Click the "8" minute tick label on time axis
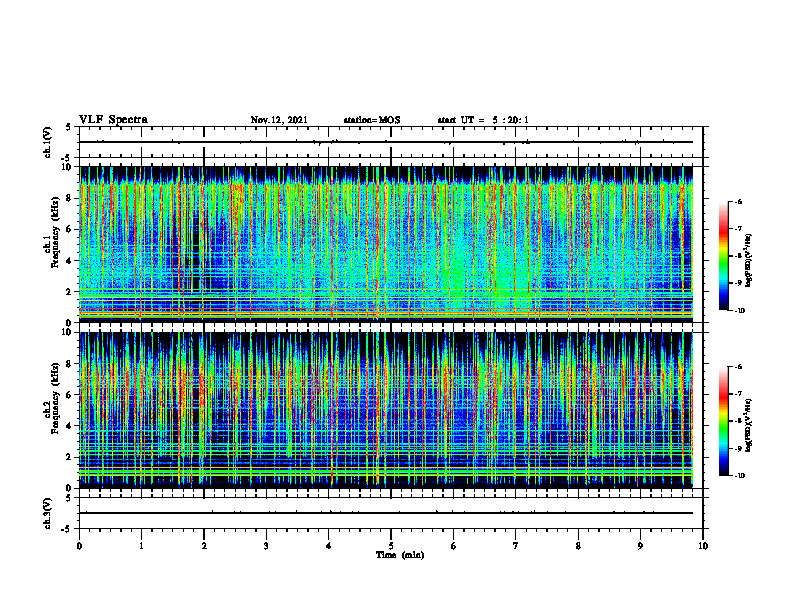Image resolution: width=792 pixels, height=612 pixels. coord(578,545)
